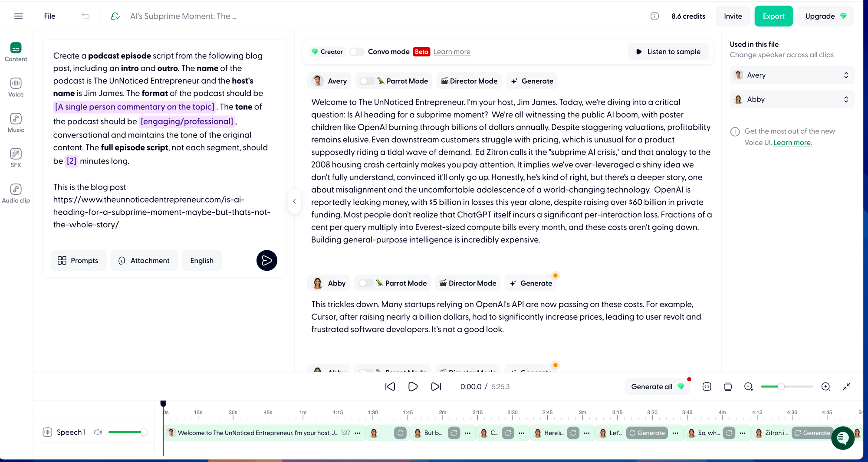Image resolution: width=868 pixels, height=462 pixels.
Task: Generate the 'Zitron i...' timeline clip
Action: (x=812, y=433)
